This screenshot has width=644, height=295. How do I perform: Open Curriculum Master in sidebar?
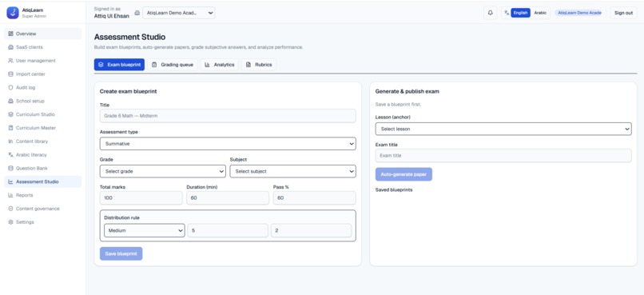[42, 128]
